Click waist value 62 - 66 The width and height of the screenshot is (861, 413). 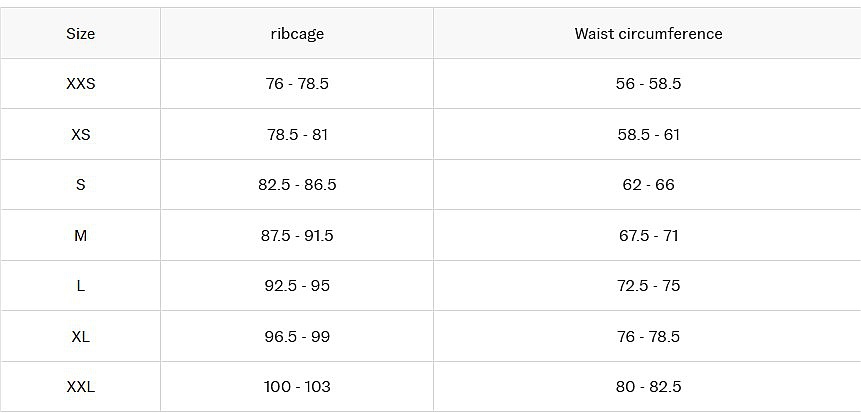pyautogui.click(x=648, y=185)
